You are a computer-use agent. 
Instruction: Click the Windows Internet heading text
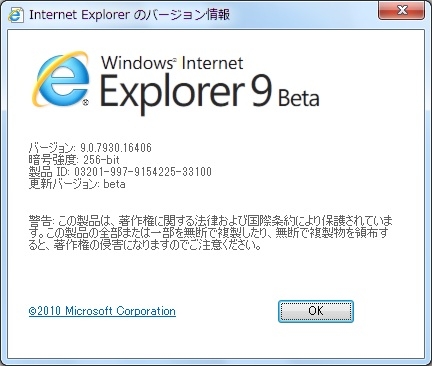pyautogui.click(x=172, y=63)
